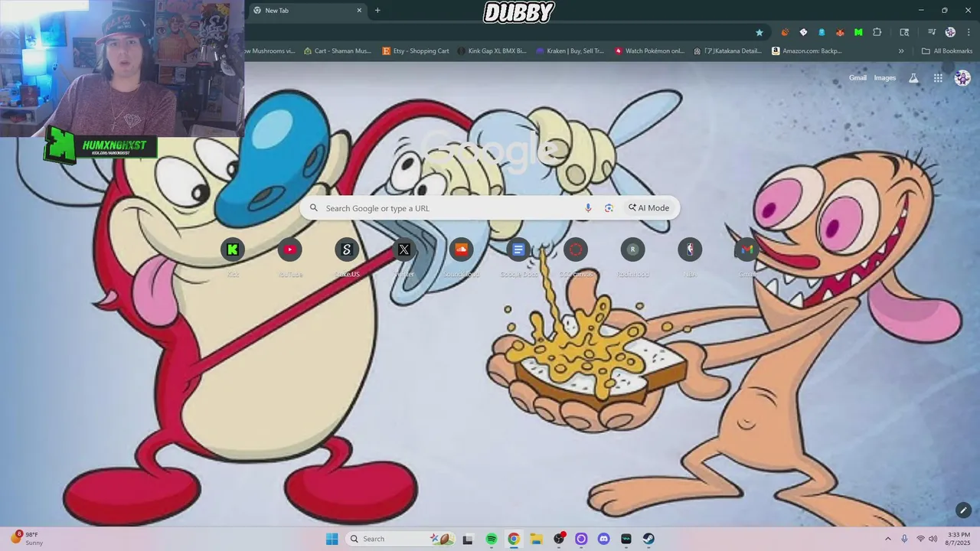980x551 pixels.
Task: Open the NBA shortcut tile
Action: (690, 249)
